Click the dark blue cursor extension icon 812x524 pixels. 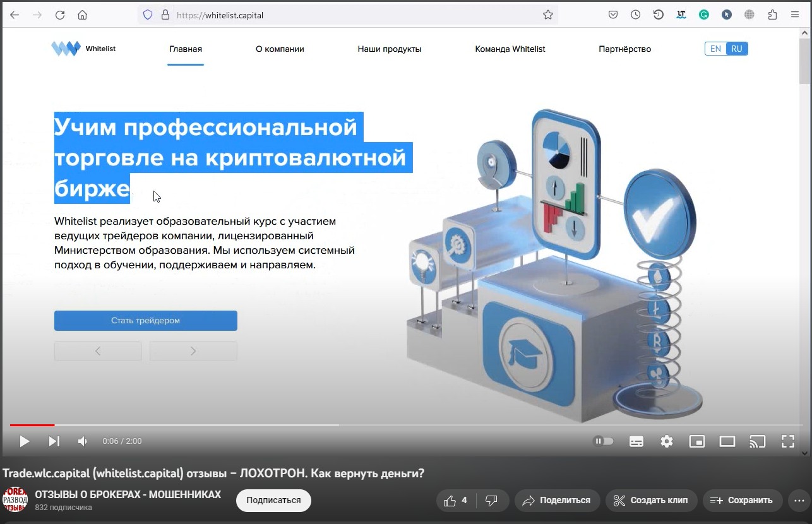[x=727, y=15]
